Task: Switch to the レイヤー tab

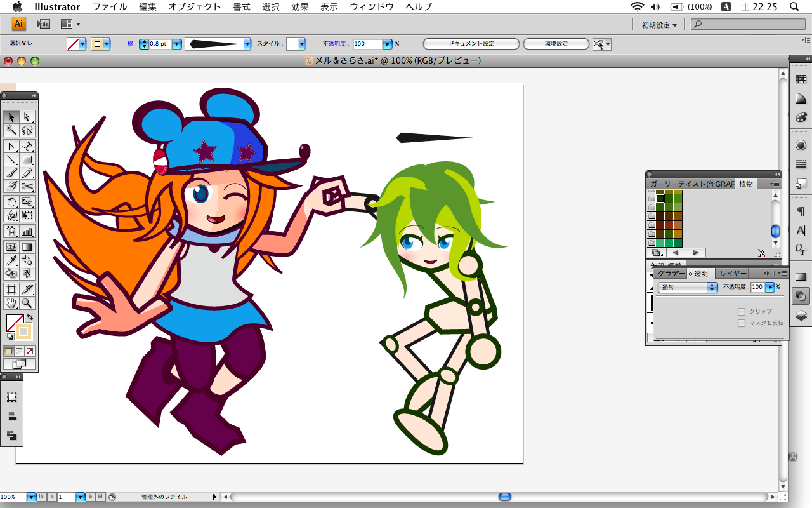Action: [x=733, y=273]
